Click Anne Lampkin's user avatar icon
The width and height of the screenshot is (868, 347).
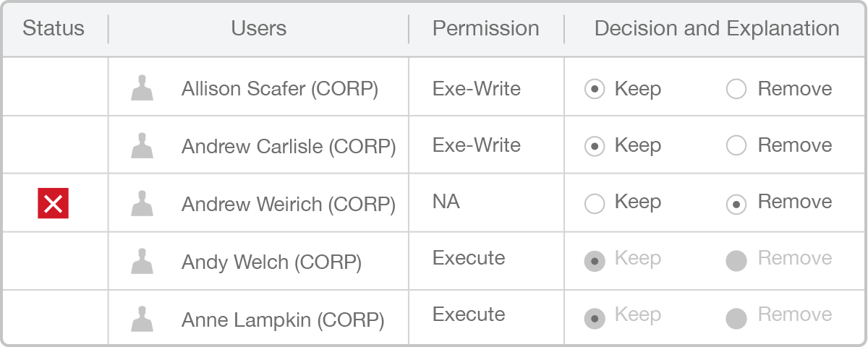tap(142, 319)
